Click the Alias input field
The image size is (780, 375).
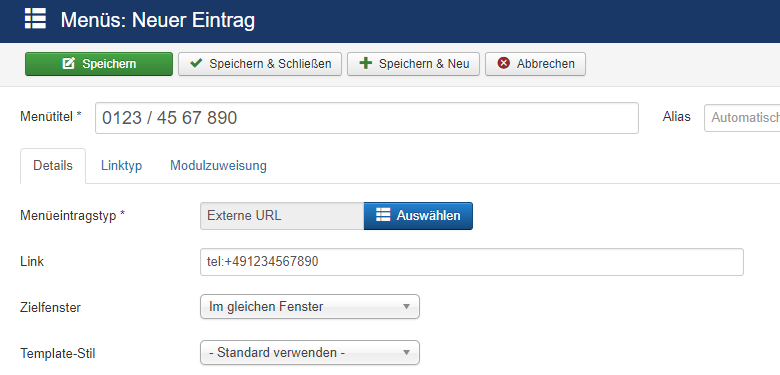pos(742,118)
